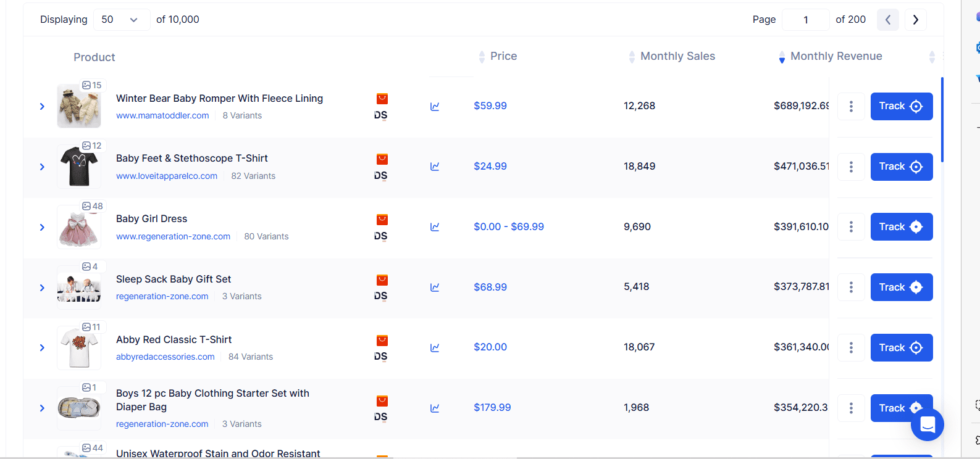Click the Product column header

[94, 57]
